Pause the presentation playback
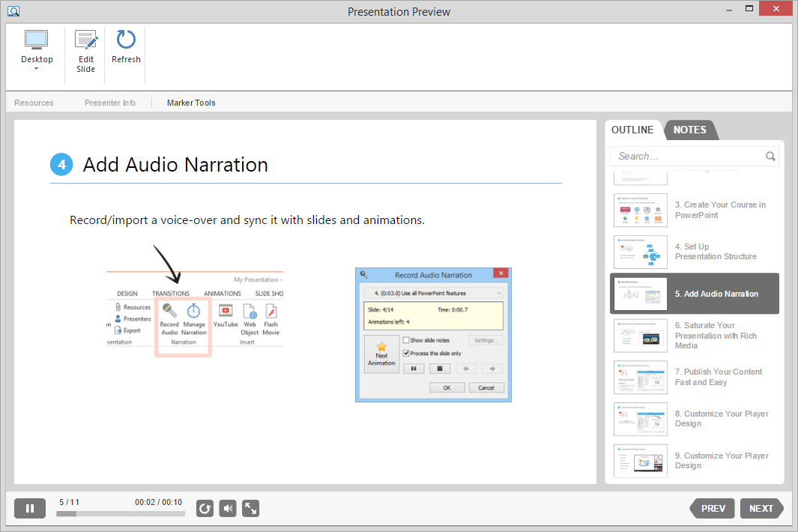Screen dimensions: 798x532 (30, 509)
